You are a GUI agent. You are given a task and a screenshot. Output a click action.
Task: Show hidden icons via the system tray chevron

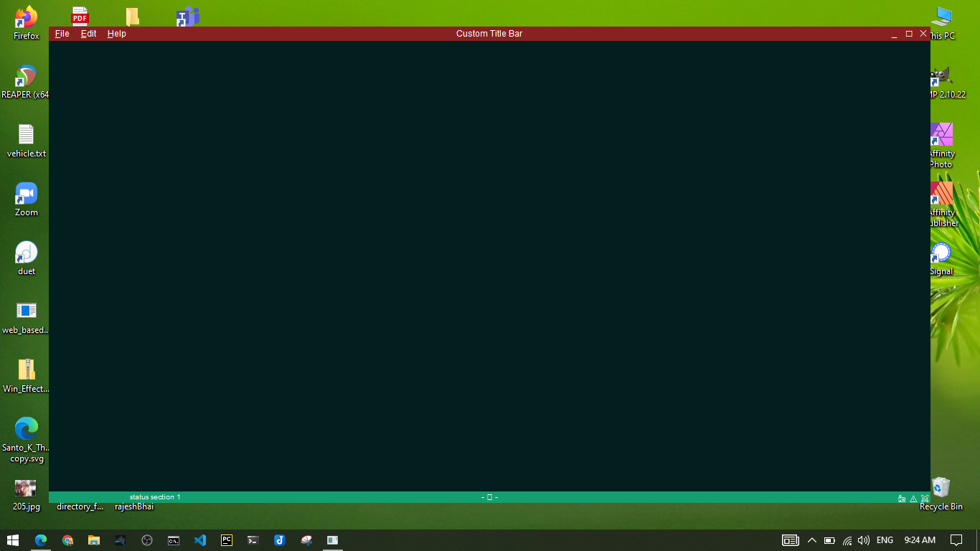click(811, 540)
